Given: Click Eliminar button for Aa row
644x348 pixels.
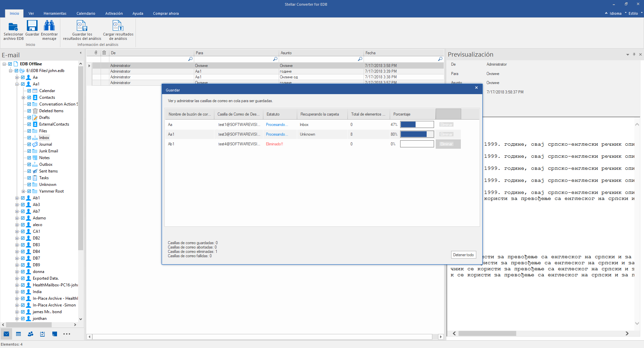Looking at the screenshot, I should coord(446,125).
